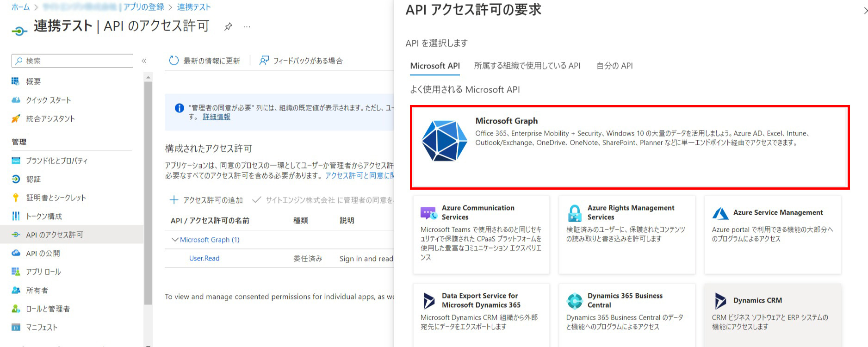Click the 連携テスト breadcrumb link
868x347 pixels.
click(193, 7)
